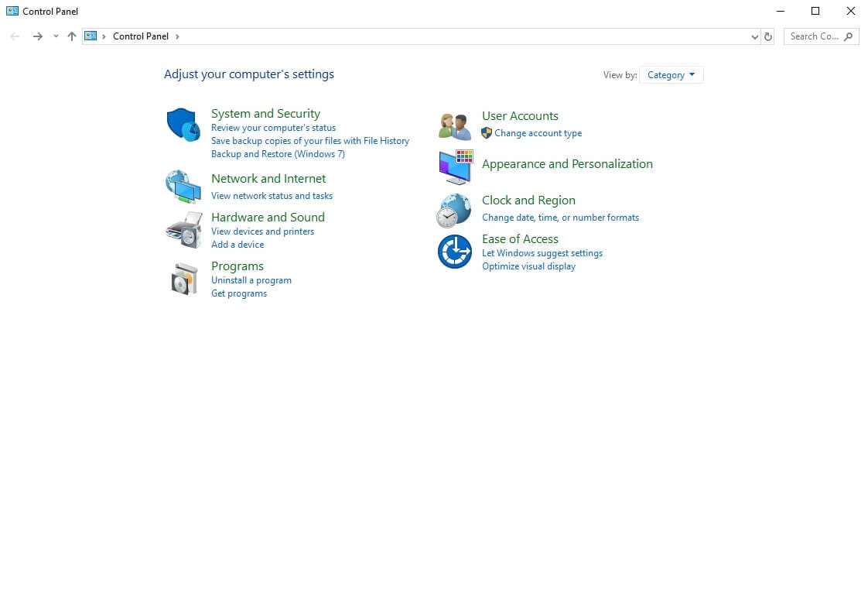Refresh the Control Panel view
Image resolution: width=868 pixels, height=600 pixels.
click(x=767, y=36)
